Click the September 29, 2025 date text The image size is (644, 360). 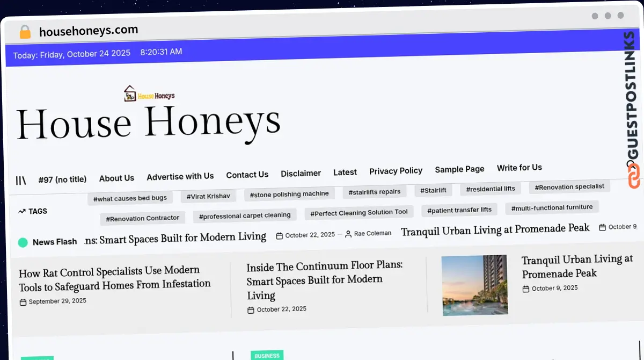coord(57,302)
